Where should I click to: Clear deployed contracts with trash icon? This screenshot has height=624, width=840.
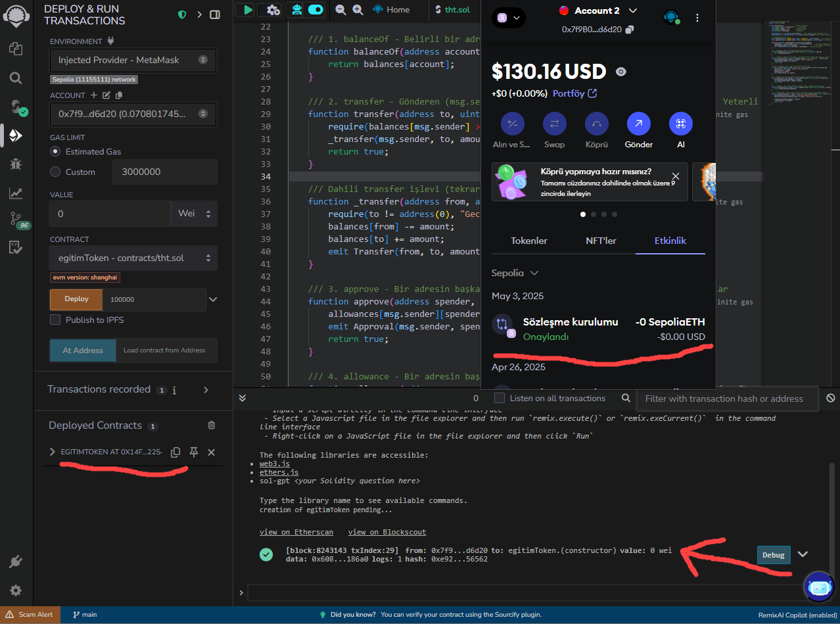pyautogui.click(x=212, y=425)
